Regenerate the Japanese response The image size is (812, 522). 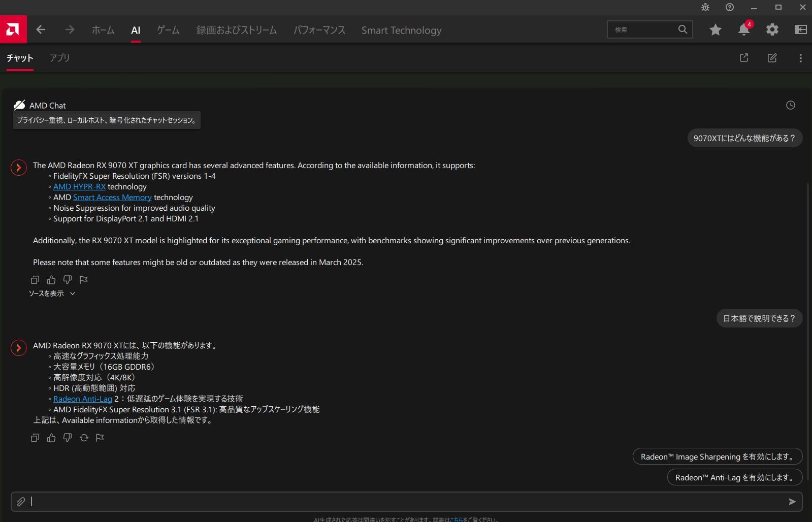(x=84, y=438)
